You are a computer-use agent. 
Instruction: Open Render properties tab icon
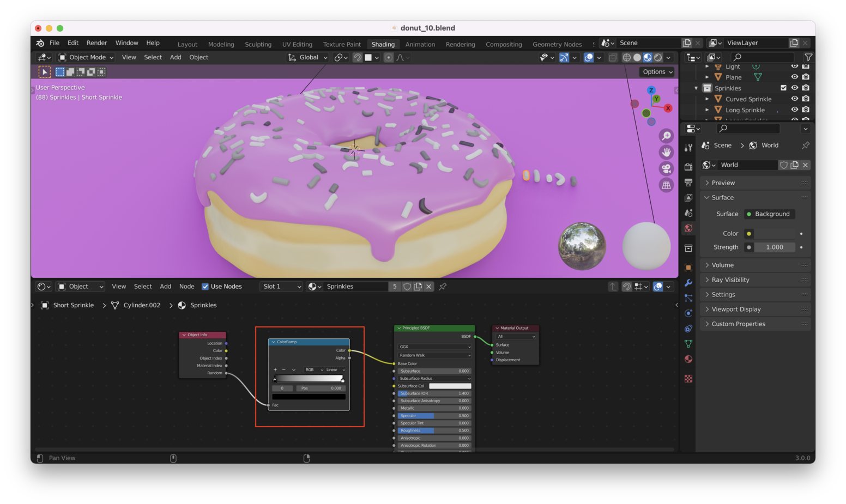(x=688, y=167)
